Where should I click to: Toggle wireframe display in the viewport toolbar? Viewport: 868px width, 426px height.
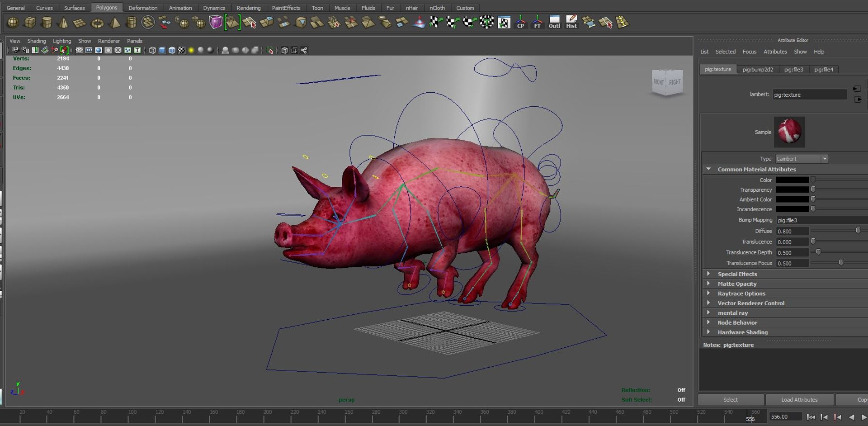(152, 50)
